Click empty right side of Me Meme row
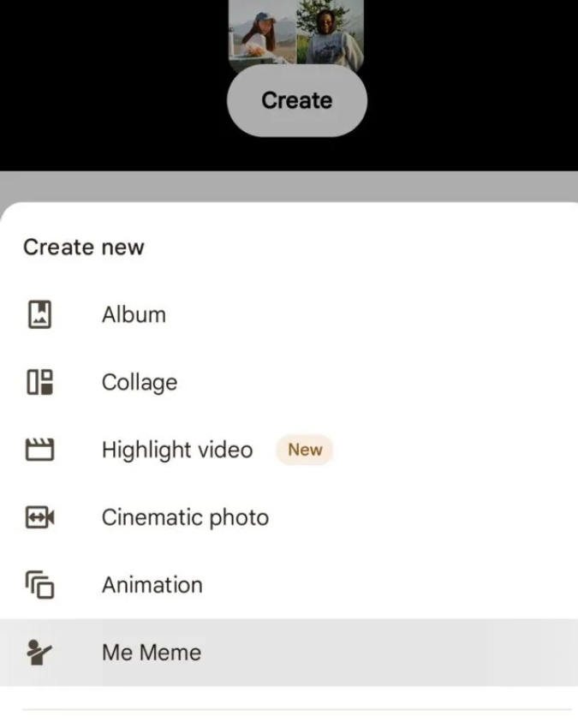The width and height of the screenshot is (578, 728). pyautogui.click(x=428, y=653)
